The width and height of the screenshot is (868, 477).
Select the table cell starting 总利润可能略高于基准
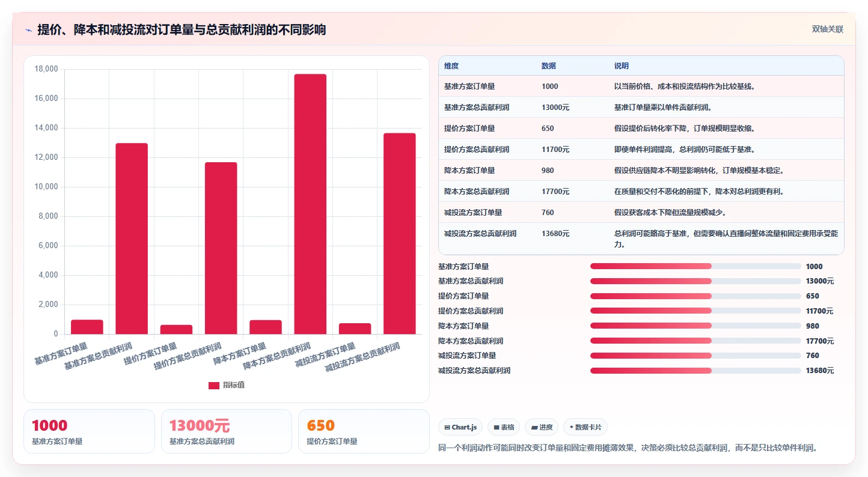coord(726,239)
